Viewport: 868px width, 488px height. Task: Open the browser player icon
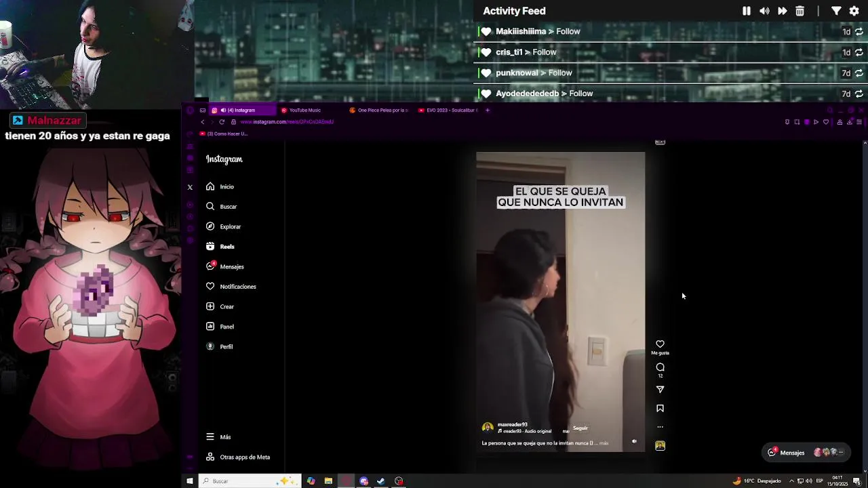816,122
